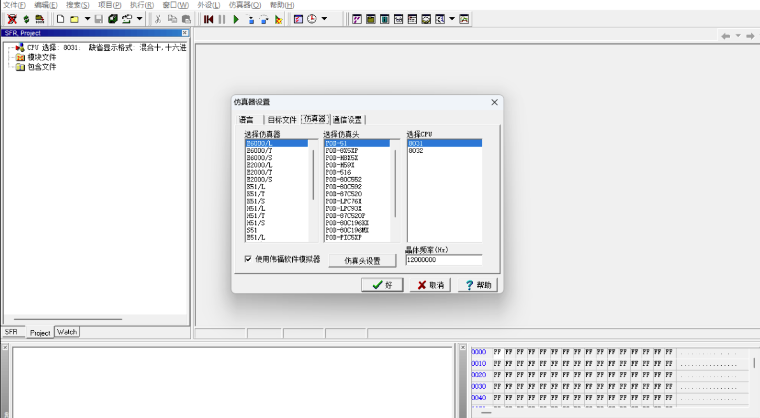Go back with the left navigation arrow
This screenshot has height=418, width=760.
[726, 36]
